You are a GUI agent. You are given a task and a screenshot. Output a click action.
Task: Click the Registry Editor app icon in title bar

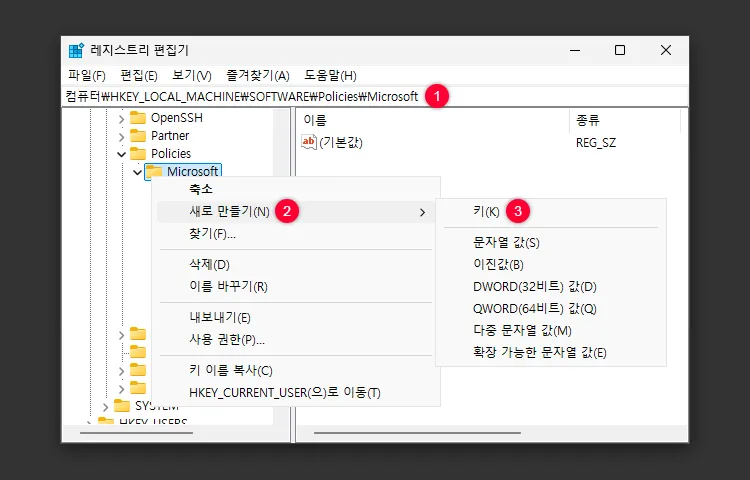coord(77,50)
